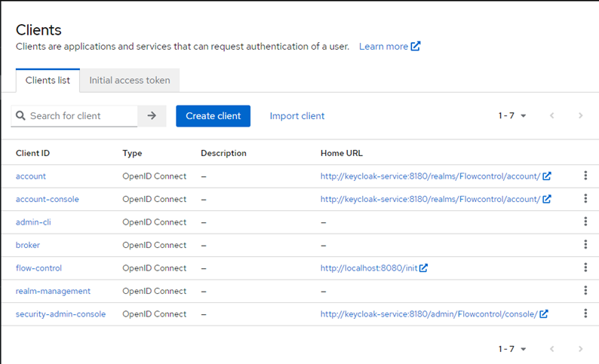Open kebab menu for admin-cli client

click(585, 222)
